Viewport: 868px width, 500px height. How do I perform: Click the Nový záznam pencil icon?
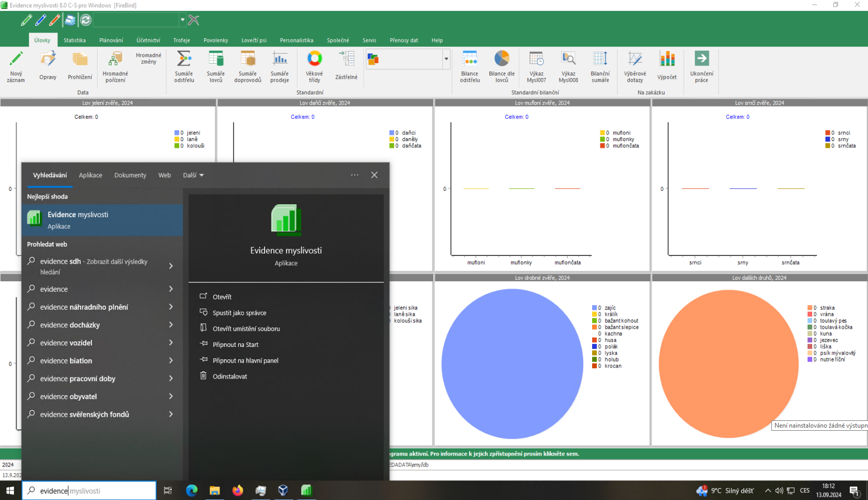16,58
